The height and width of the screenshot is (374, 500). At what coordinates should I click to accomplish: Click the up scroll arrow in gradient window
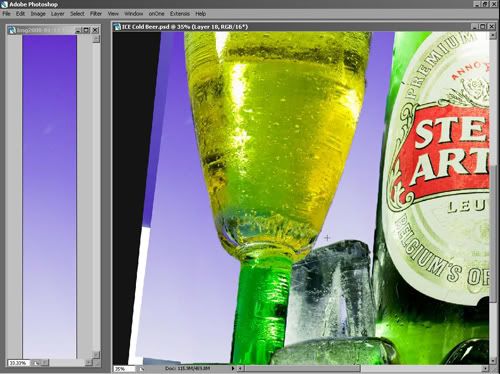click(x=96, y=39)
